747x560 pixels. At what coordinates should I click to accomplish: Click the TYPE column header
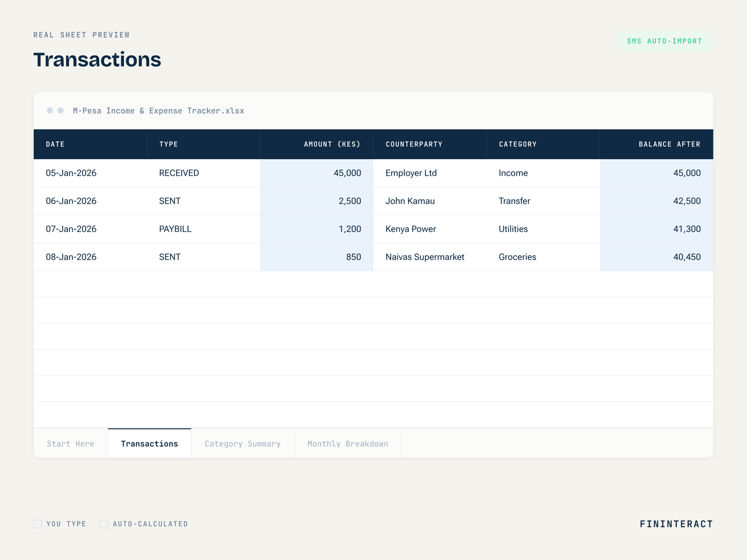coord(204,144)
